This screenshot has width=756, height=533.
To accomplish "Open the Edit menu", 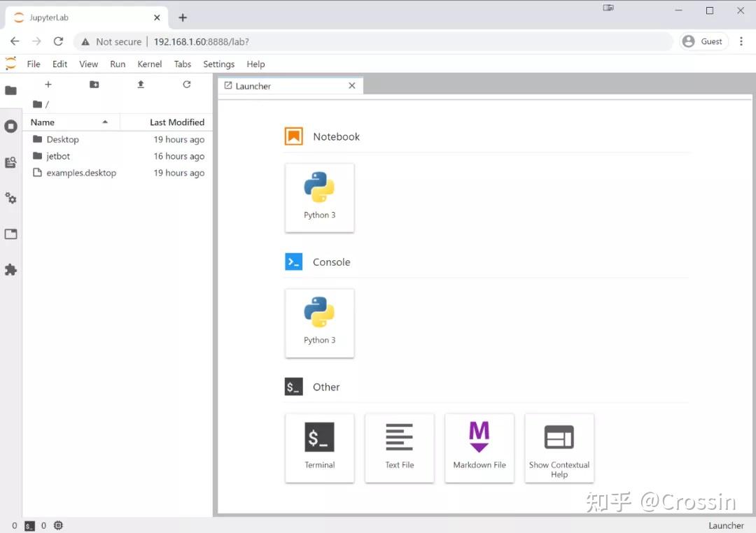I will click(x=59, y=64).
